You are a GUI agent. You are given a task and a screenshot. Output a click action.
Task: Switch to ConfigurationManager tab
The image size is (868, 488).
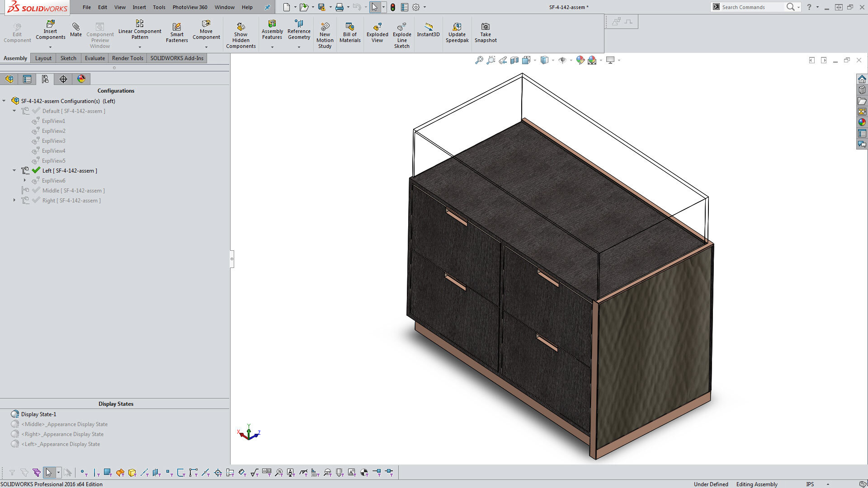coord(45,79)
